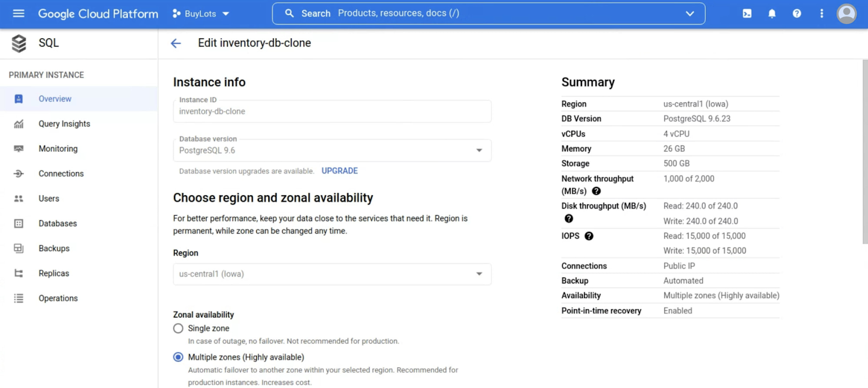Click 'Write: 240.0 of 240.0' disk value
The image size is (868, 388).
(x=701, y=221)
